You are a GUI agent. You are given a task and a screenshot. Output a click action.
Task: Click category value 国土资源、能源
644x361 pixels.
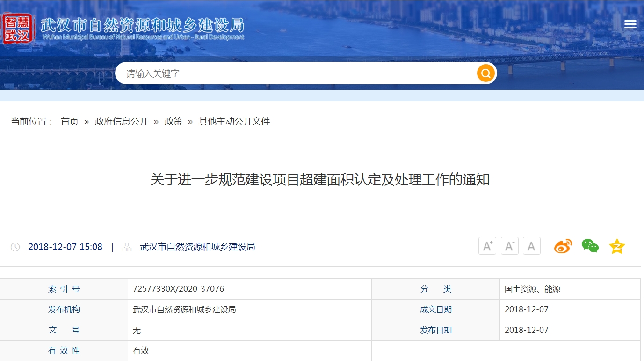click(x=532, y=289)
